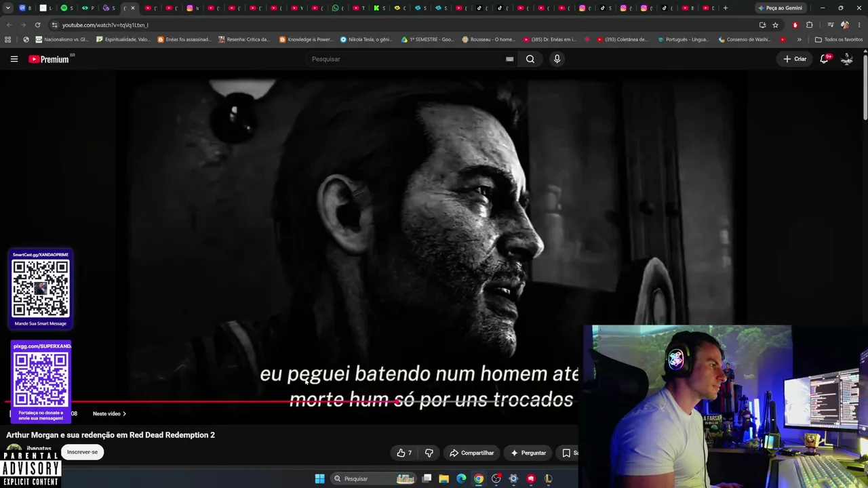
Task: Open the League of Legends taskbar icon
Action: tap(548, 479)
